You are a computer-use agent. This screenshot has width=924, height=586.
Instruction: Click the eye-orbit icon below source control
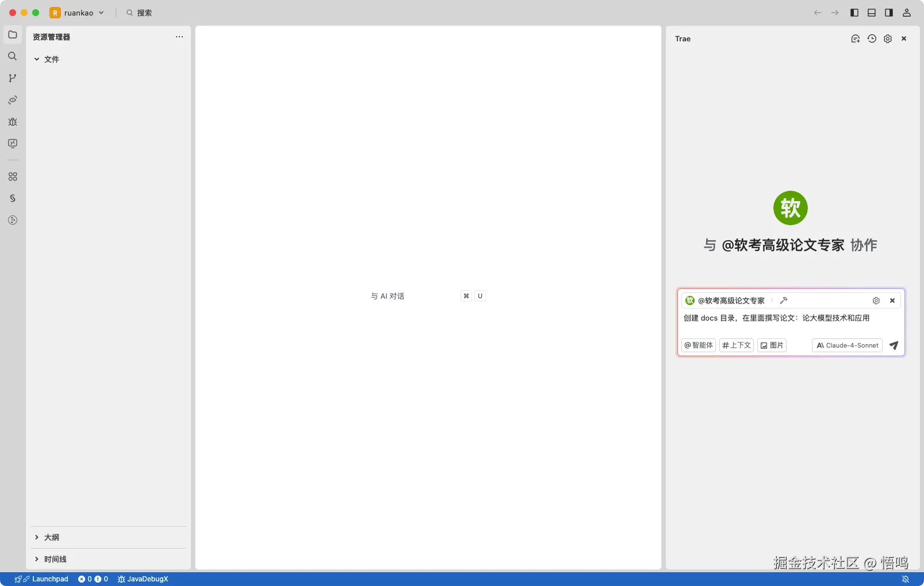pos(13,100)
